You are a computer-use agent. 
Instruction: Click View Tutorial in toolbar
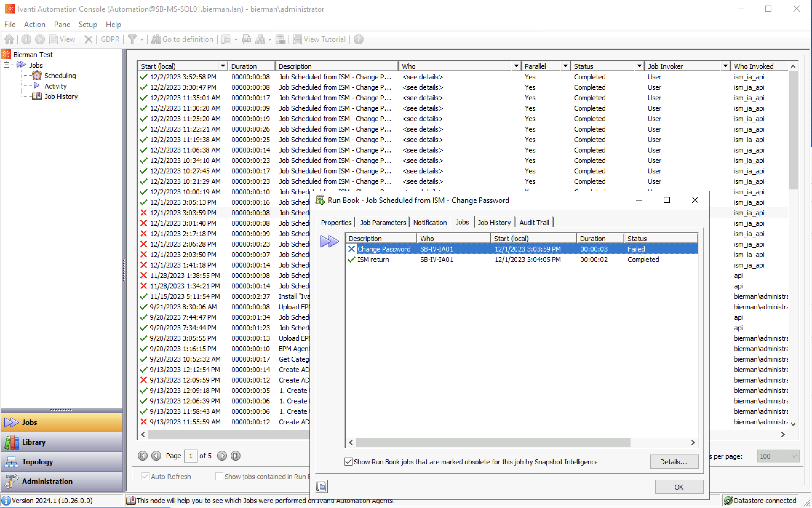(x=320, y=39)
